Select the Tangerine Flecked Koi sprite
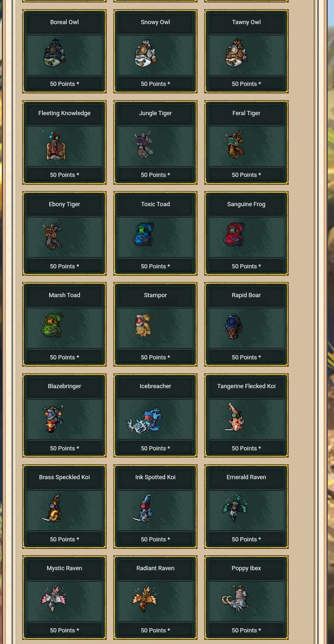This screenshot has height=644, width=334. click(234, 416)
